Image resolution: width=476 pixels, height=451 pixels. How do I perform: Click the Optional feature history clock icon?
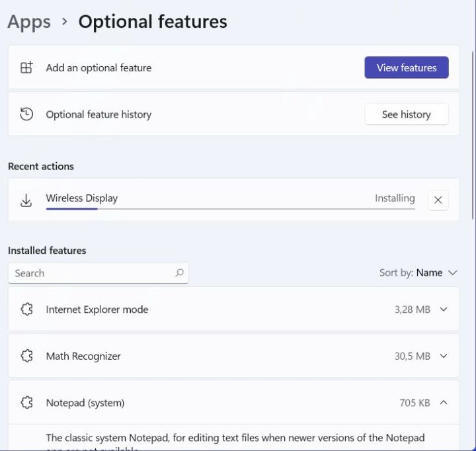pos(26,114)
